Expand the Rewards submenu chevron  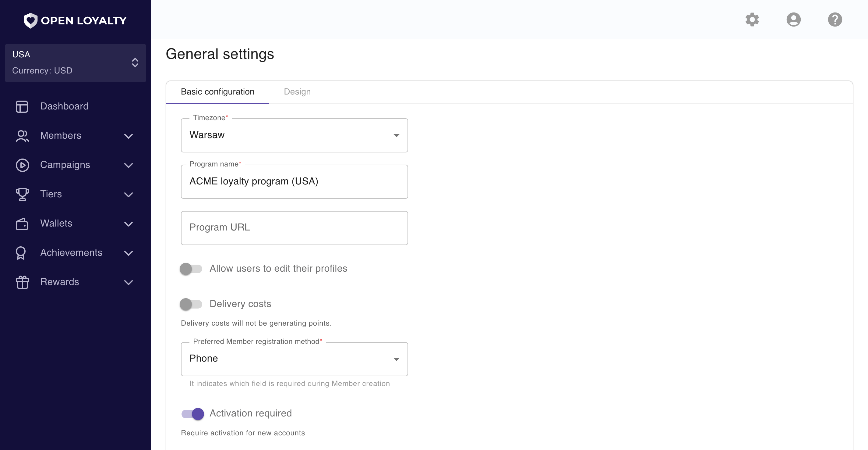[129, 283]
